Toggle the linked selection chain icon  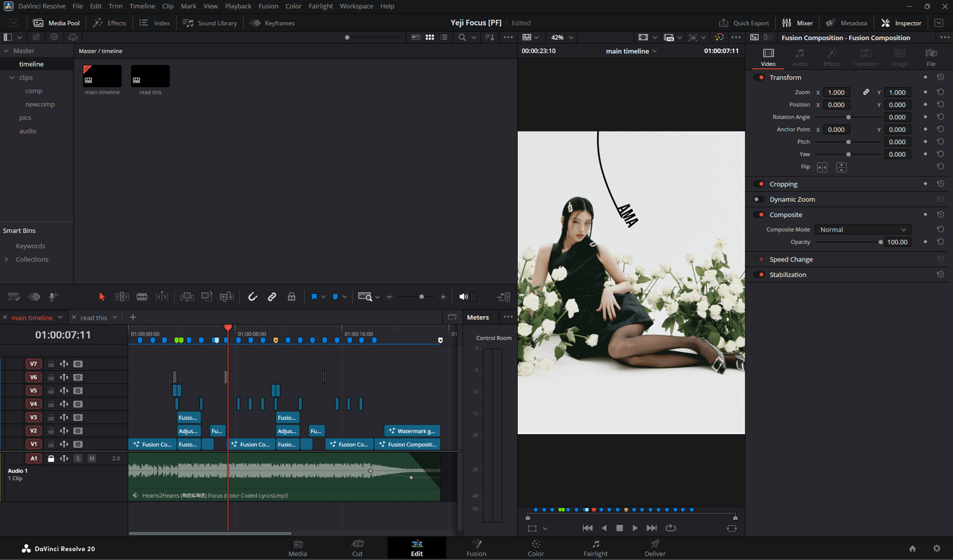point(272,297)
